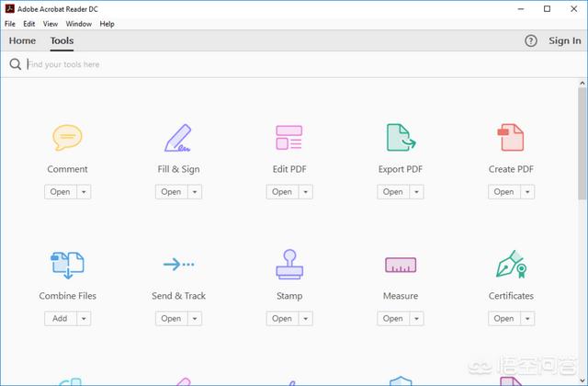The image size is (588, 386).
Task: Expand the Edit PDF dropdown arrow
Action: pyautogui.click(x=306, y=192)
